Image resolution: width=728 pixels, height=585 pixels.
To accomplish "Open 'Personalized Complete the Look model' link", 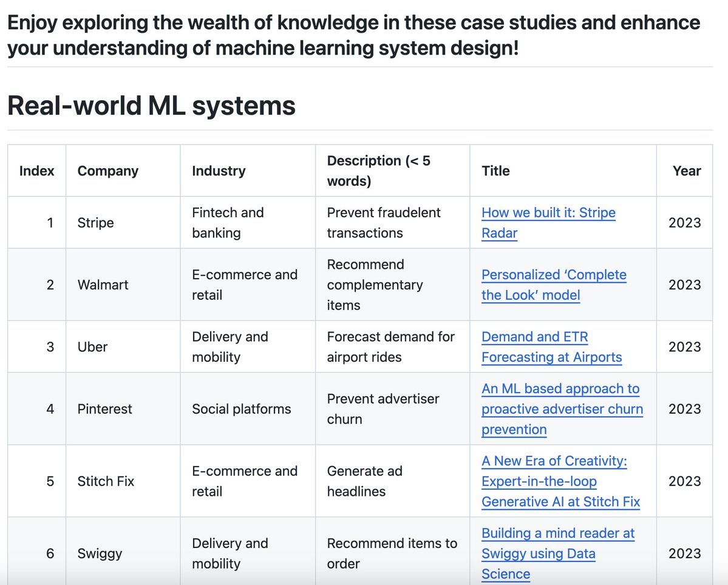I will click(x=554, y=285).
